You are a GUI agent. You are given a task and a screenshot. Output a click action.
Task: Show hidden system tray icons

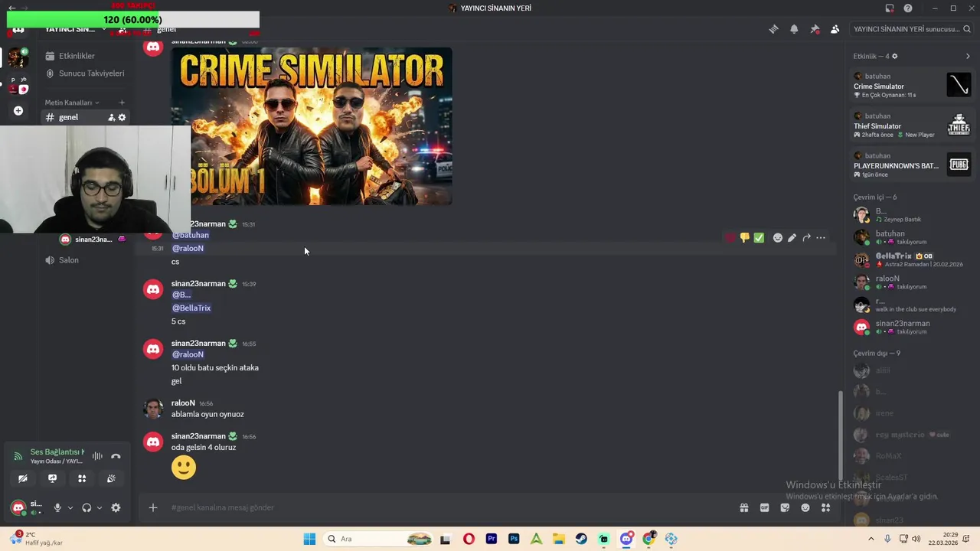pos(871,539)
